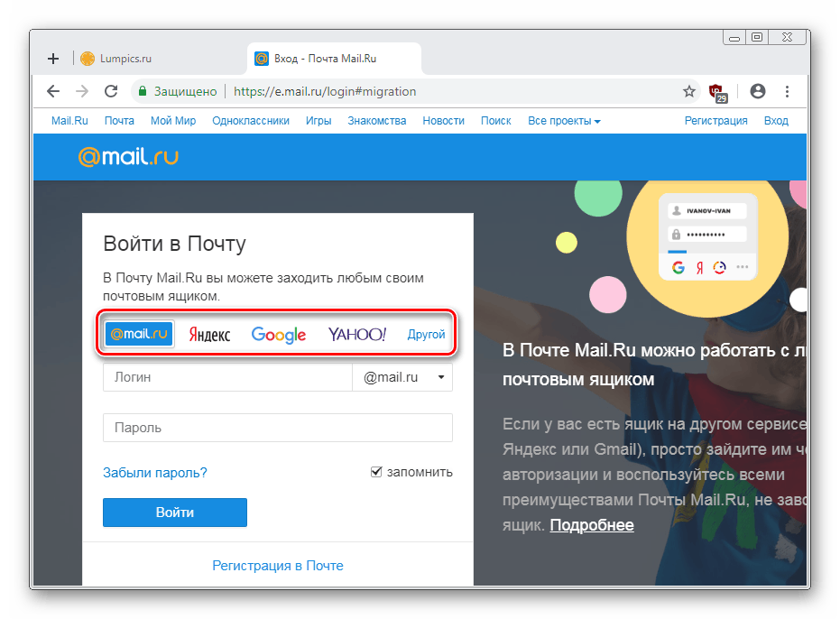Open the Chrome profile avatar icon
The width and height of the screenshot is (840, 619).
[x=758, y=91]
